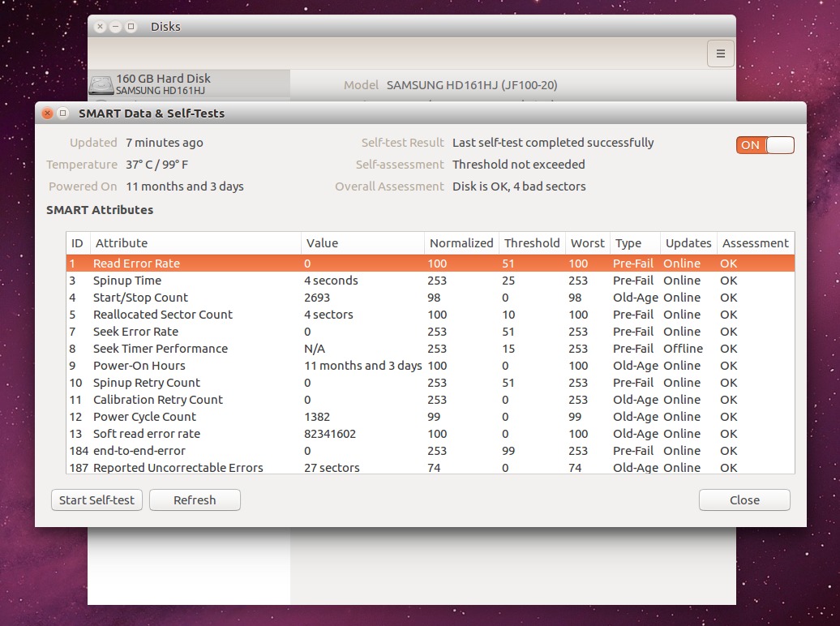Refresh the SMART attributes data
This screenshot has width=840, height=626.
[195, 500]
